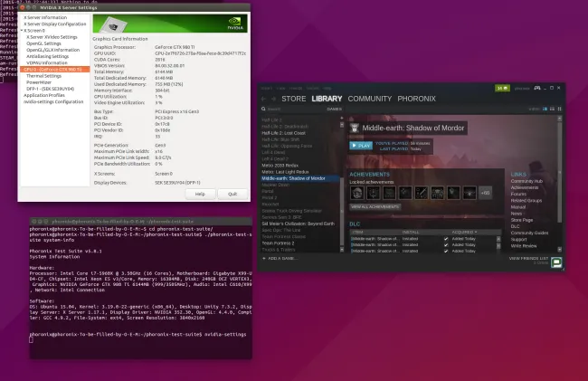Open Related Groups link
Image resolution: width=588 pixels, height=381 pixels.
click(526, 201)
